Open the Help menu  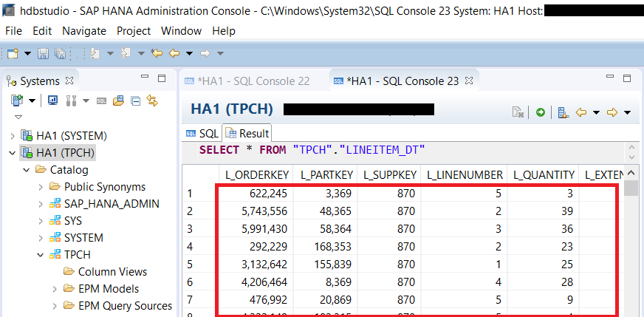click(x=224, y=31)
